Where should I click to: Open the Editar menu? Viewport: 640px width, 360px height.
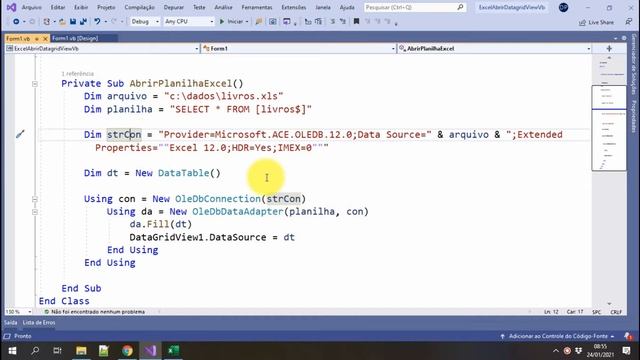(x=58, y=7)
